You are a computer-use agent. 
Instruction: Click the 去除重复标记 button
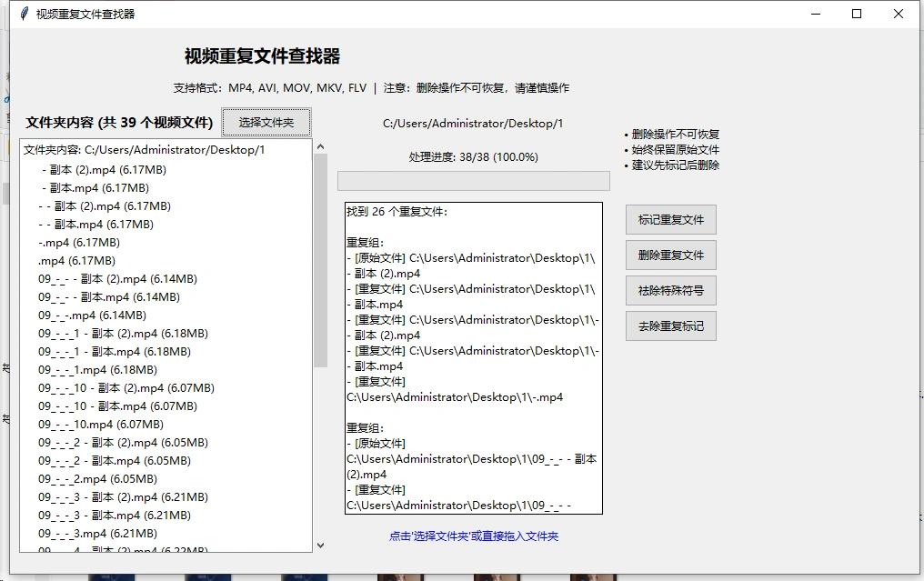(x=670, y=326)
